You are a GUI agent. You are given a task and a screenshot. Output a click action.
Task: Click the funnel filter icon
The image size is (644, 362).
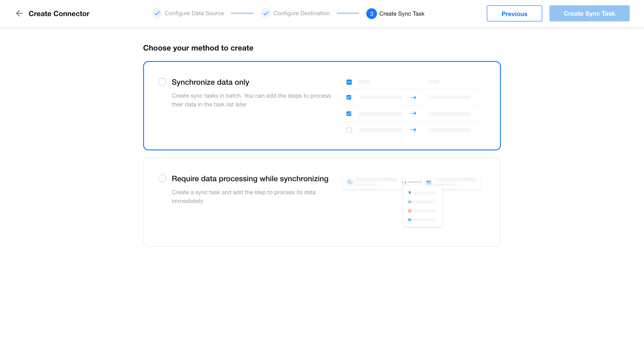pyautogui.click(x=409, y=193)
